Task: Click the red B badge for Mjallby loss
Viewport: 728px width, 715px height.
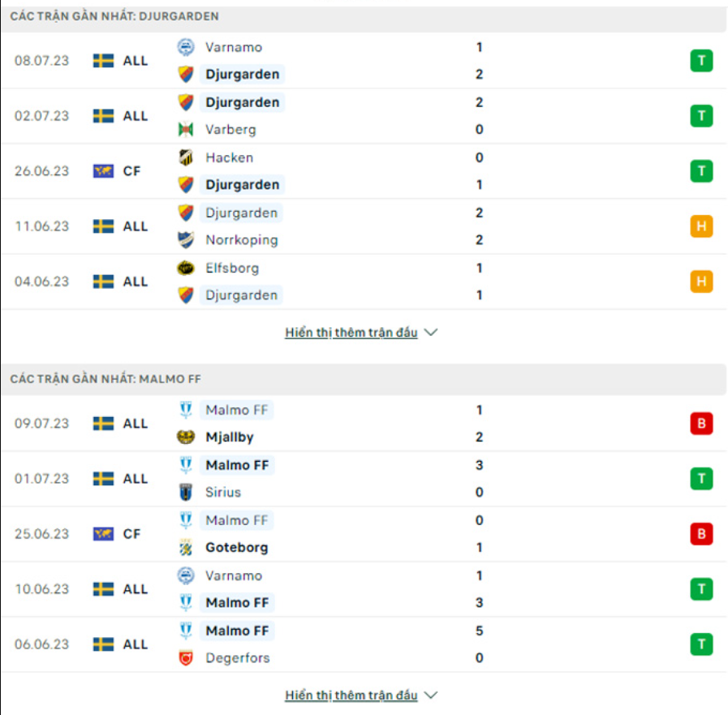Action: 701,423
